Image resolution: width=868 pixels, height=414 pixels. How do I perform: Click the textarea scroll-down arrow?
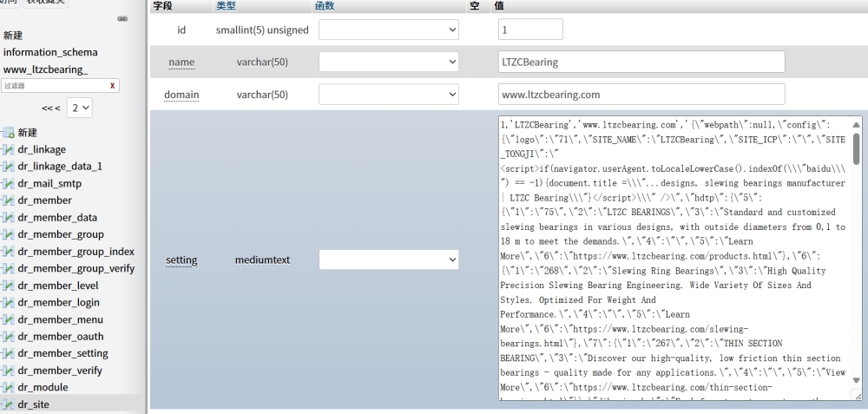pyautogui.click(x=857, y=380)
